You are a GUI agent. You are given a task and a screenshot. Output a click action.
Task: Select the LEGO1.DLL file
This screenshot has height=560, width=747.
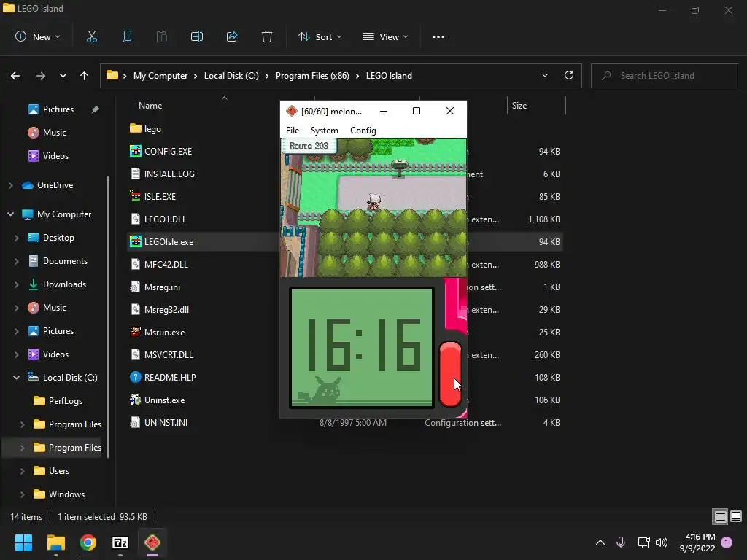pos(166,219)
